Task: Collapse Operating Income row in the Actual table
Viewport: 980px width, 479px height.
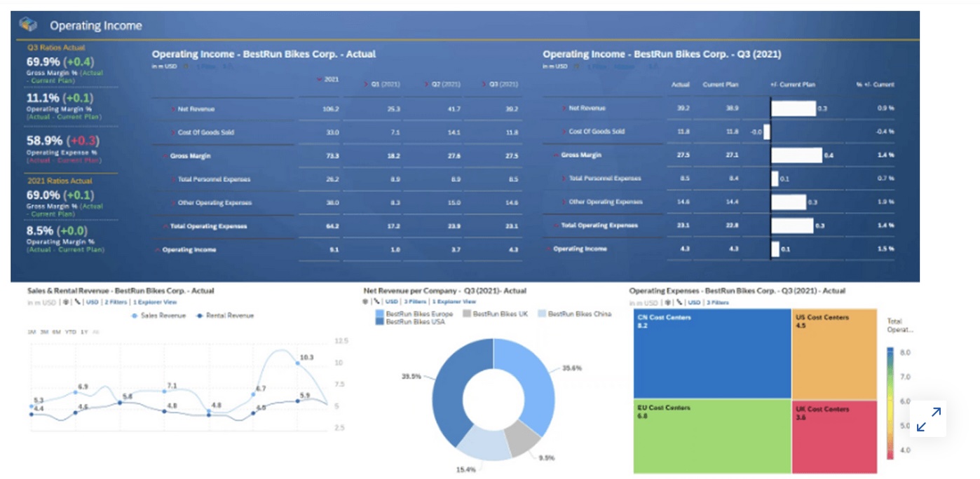Action: point(157,250)
